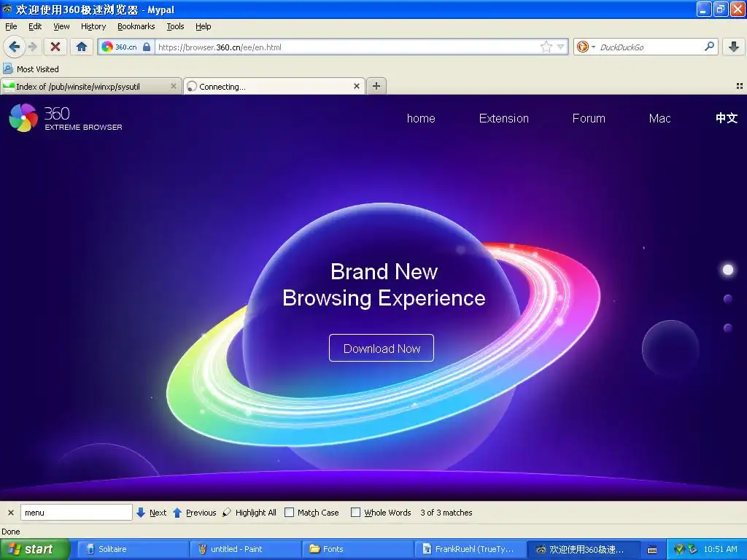
Task: Click the 'Done' status bar text
Action: (10, 532)
